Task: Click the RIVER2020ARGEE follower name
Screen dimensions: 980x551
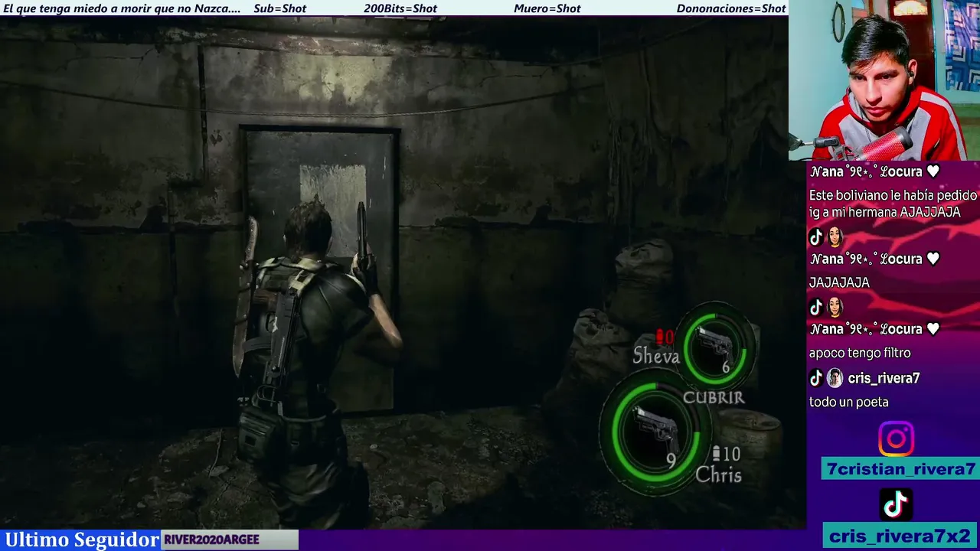Action: (211, 540)
